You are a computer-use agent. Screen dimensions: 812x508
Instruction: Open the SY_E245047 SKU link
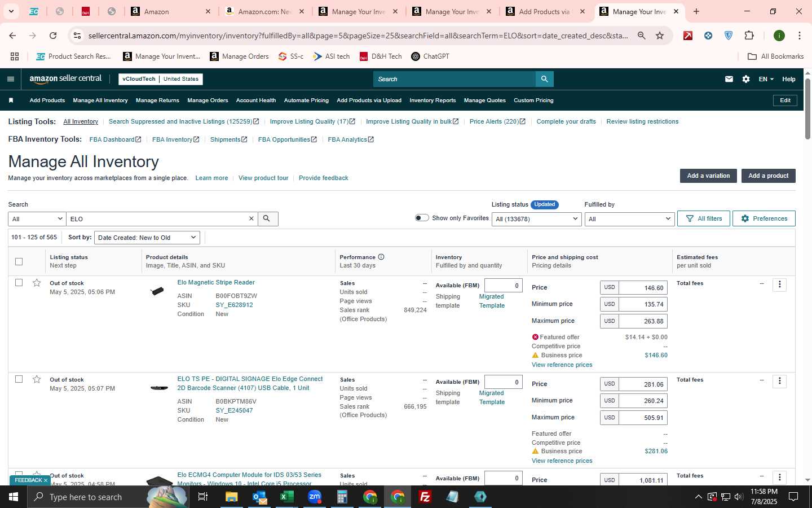point(234,410)
